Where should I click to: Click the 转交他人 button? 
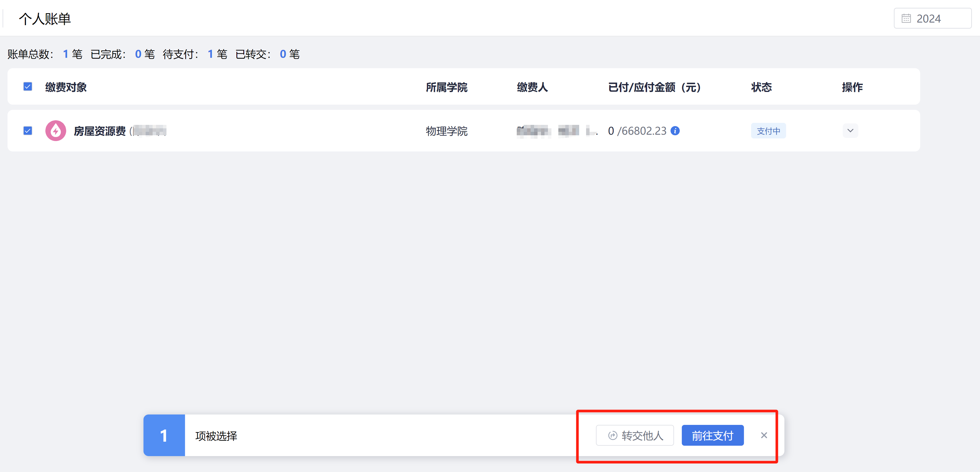(635, 435)
